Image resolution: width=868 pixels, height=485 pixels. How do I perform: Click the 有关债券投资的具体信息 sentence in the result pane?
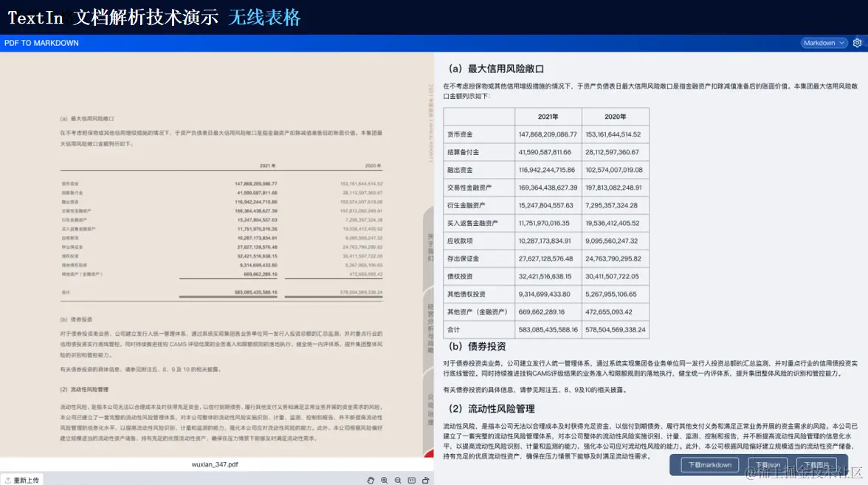[534, 390]
